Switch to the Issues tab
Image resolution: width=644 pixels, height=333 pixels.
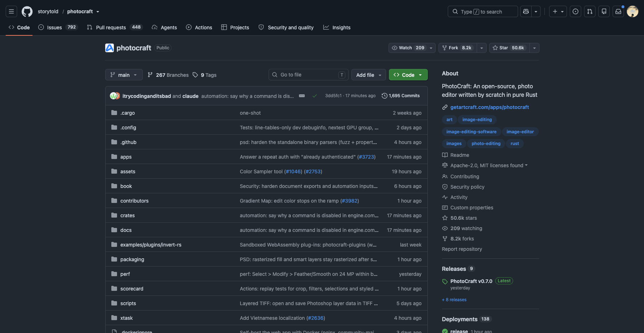(57, 27)
